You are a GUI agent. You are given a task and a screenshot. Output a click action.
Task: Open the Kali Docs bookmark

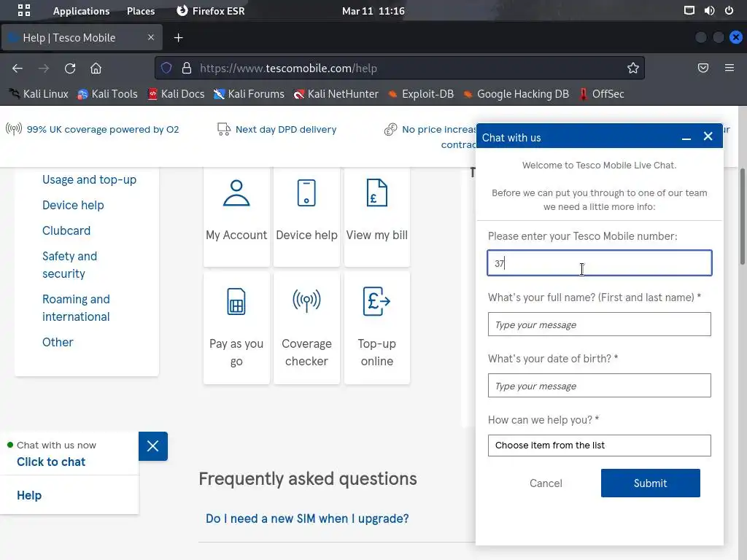[176, 94]
